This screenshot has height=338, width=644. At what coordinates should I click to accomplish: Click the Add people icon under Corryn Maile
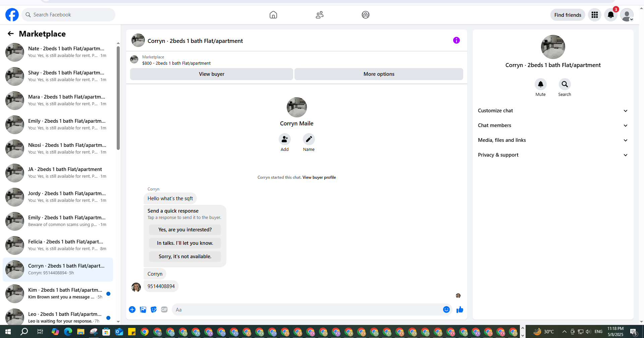[285, 139]
